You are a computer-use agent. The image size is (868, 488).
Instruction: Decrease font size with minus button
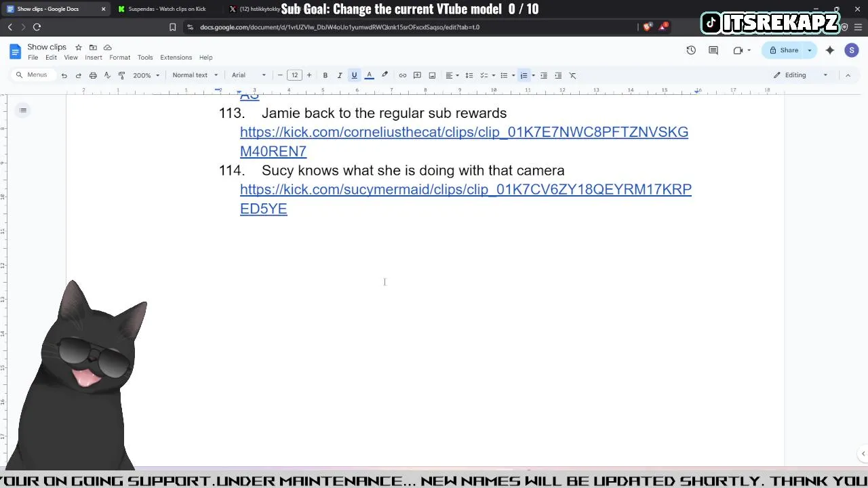280,75
